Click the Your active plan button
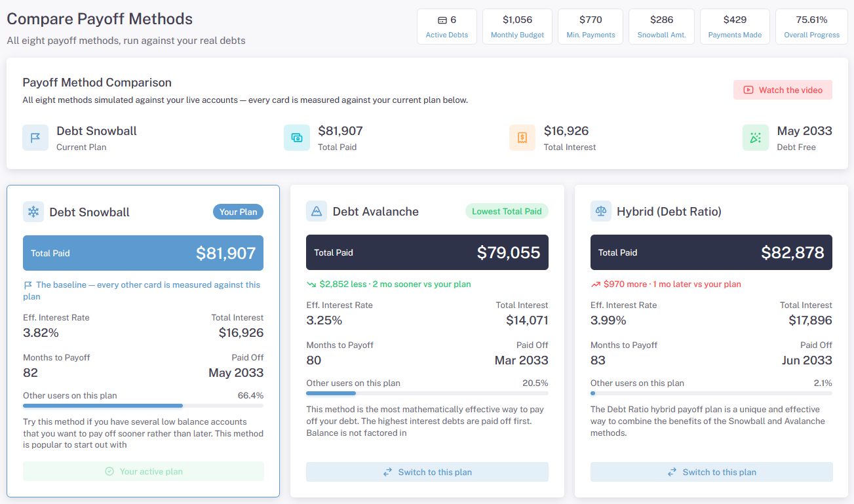Screen dimensions: 854x504 (x=144, y=471)
